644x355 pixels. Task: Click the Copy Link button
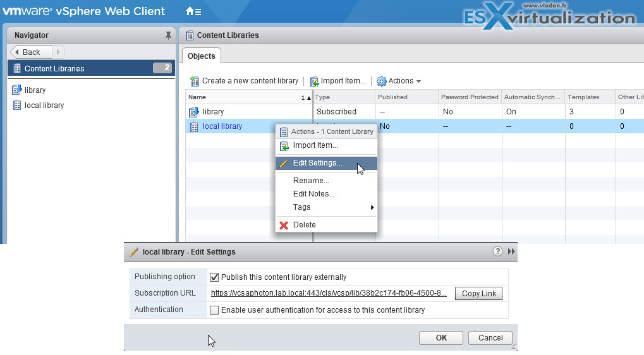click(478, 294)
